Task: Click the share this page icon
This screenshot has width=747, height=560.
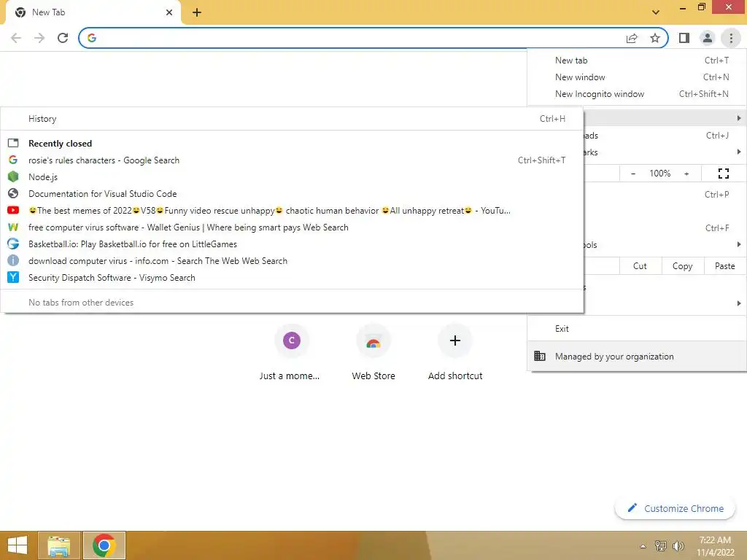Action: coord(632,38)
